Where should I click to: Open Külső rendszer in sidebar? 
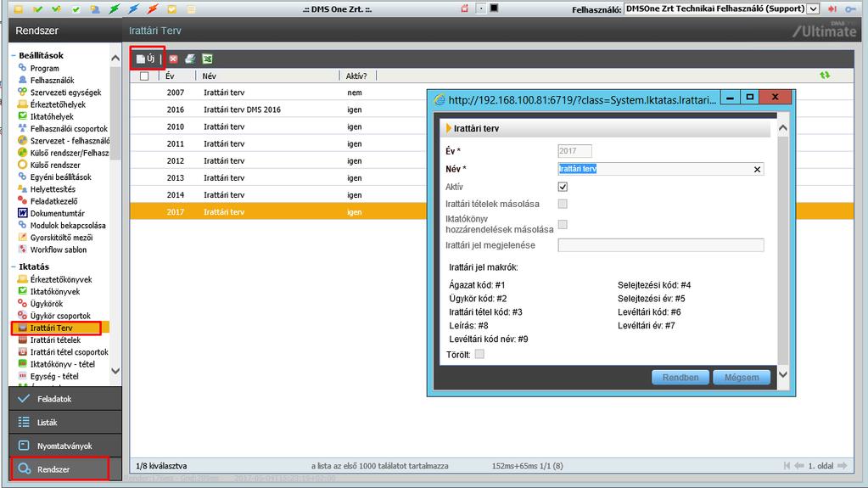point(55,165)
